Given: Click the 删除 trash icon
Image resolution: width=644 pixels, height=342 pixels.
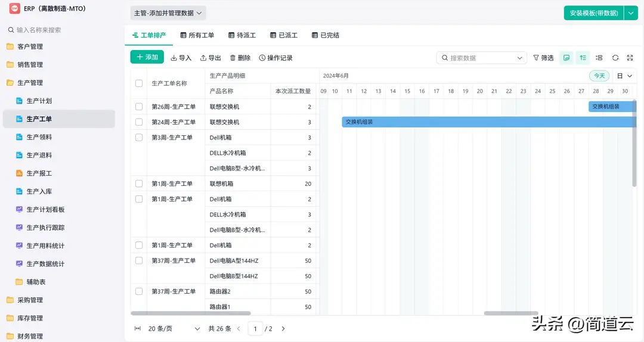Looking at the screenshot, I should (x=233, y=58).
